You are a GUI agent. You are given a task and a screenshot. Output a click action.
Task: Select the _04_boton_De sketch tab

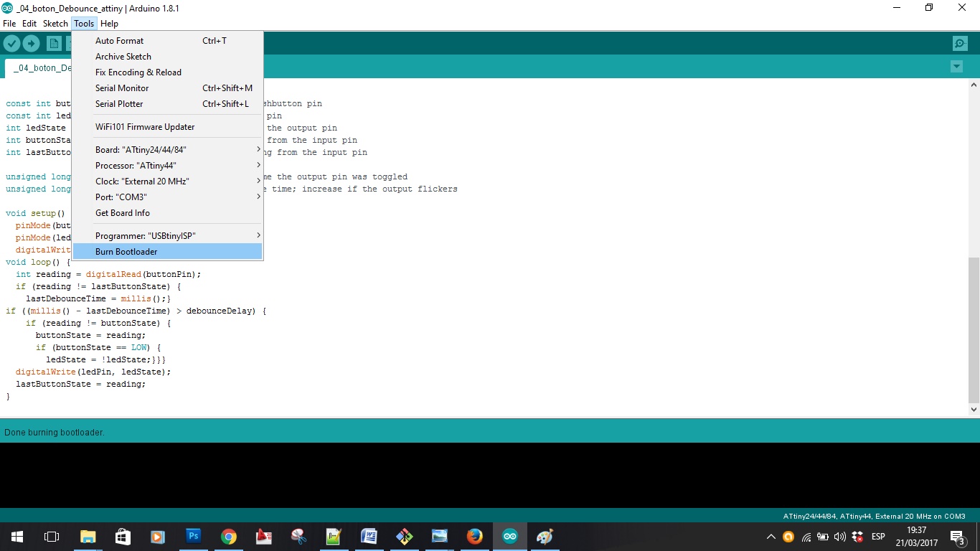[x=39, y=68]
